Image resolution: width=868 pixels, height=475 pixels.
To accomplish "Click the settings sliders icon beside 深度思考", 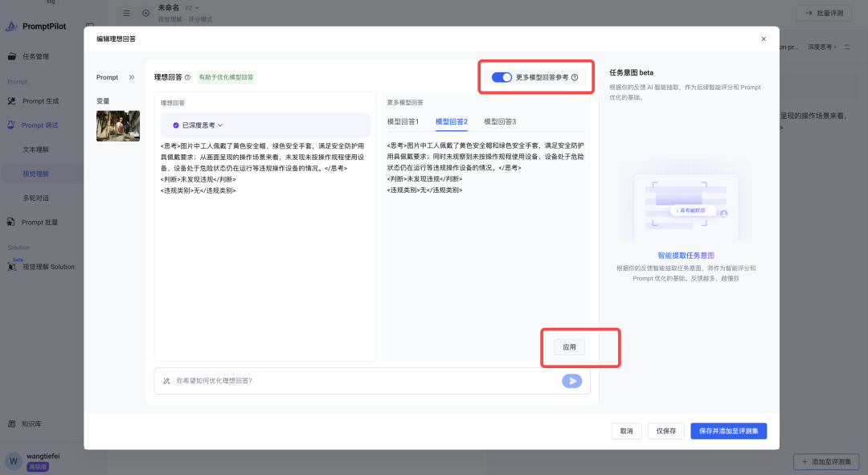I will (846, 47).
